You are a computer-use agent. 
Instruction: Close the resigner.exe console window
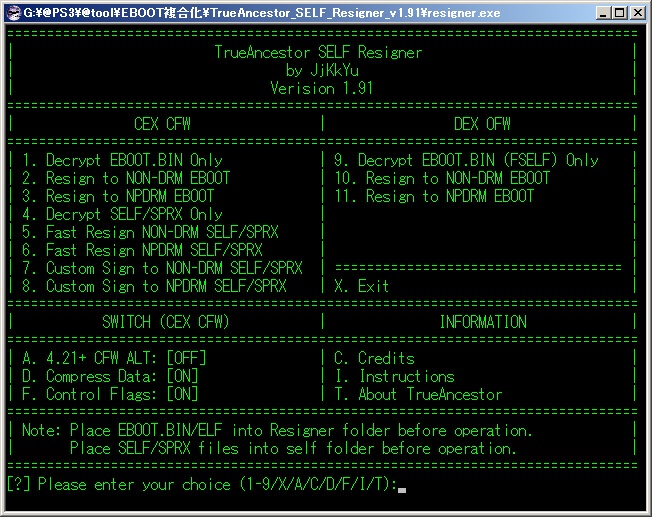click(637, 13)
